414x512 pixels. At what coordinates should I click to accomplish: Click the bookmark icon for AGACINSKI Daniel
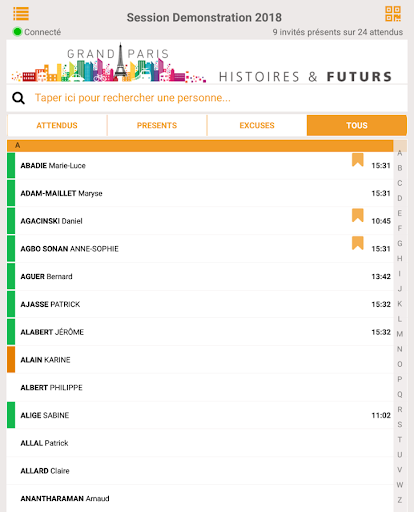[x=358, y=215]
